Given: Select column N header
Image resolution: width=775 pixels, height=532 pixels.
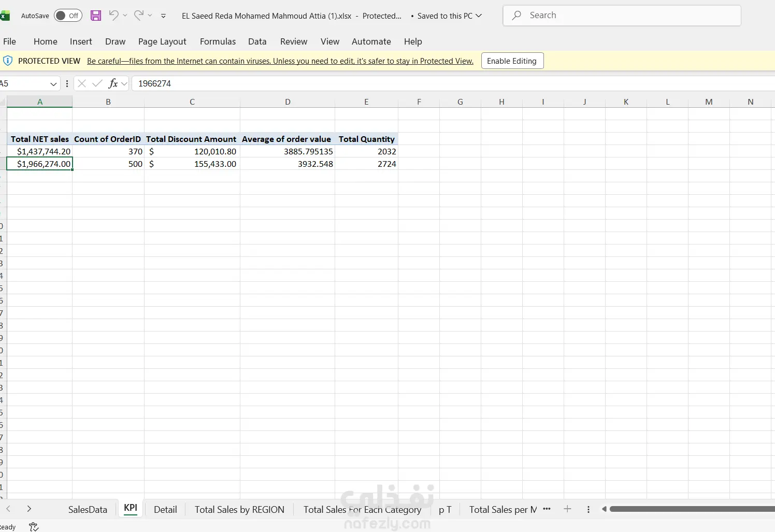Looking at the screenshot, I should 750,102.
